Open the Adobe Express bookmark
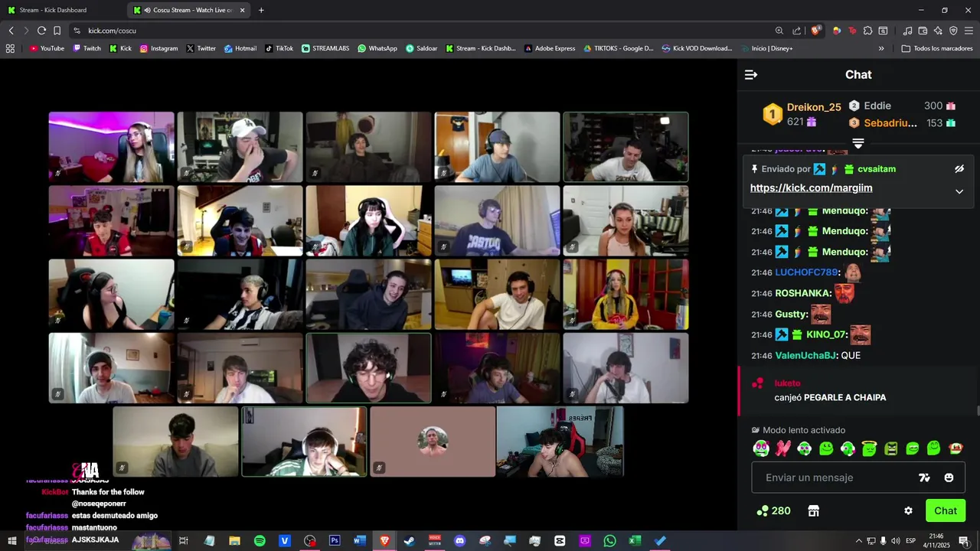The height and width of the screenshot is (551, 980). click(550, 48)
